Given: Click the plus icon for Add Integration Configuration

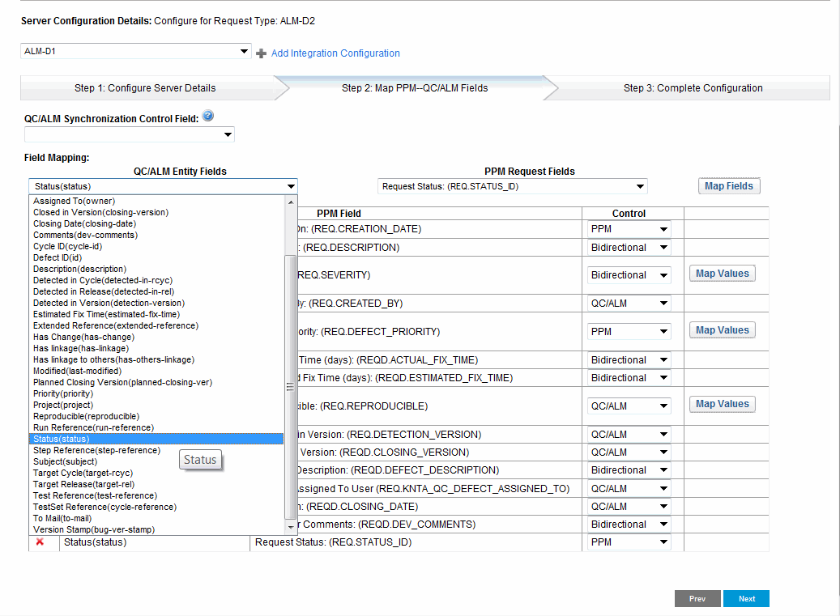Looking at the screenshot, I should [260, 53].
